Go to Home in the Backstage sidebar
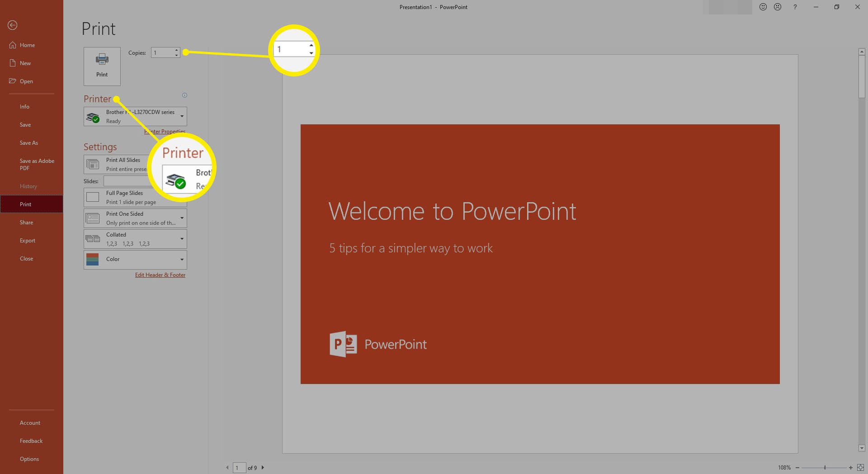The image size is (868, 474). (32, 45)
